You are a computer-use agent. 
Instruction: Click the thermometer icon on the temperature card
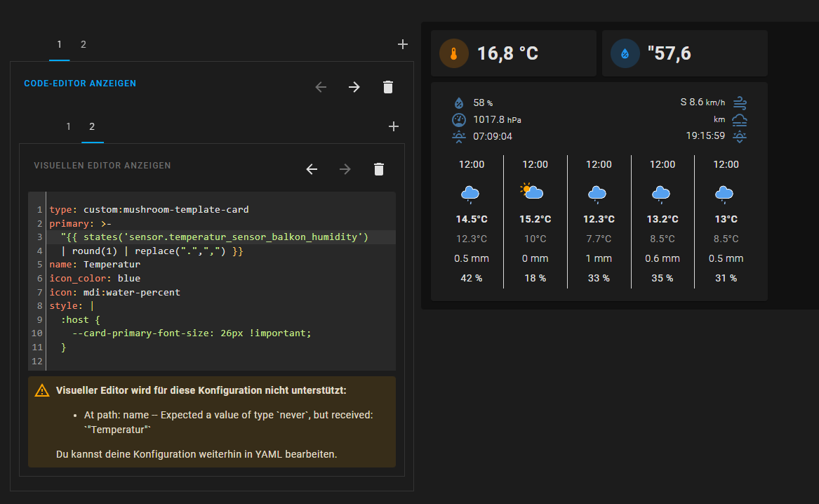[453, 53]
